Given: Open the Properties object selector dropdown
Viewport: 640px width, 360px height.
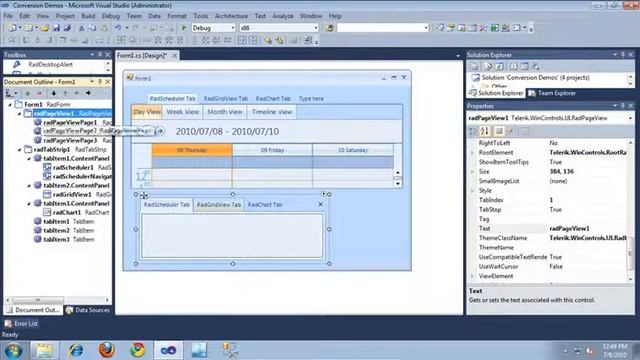Looking at the screenshot, I should (631, 118).
